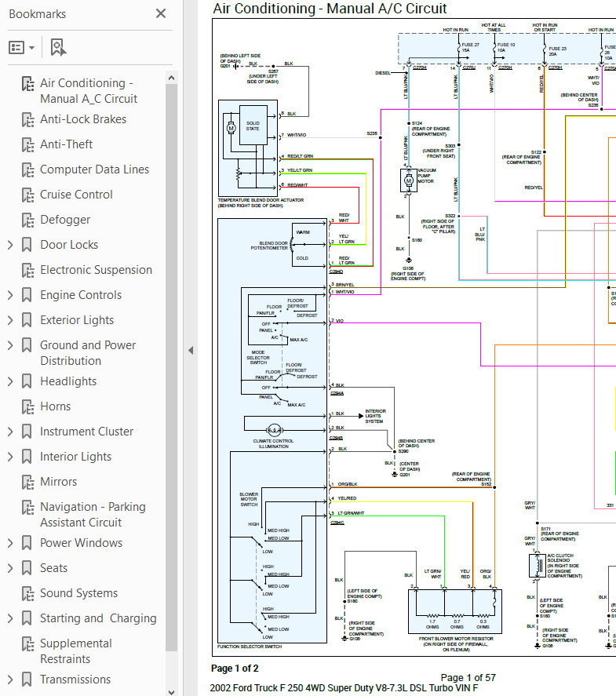Click the find current bookmark icon
The image size is (616, 696).
(58, 48)
